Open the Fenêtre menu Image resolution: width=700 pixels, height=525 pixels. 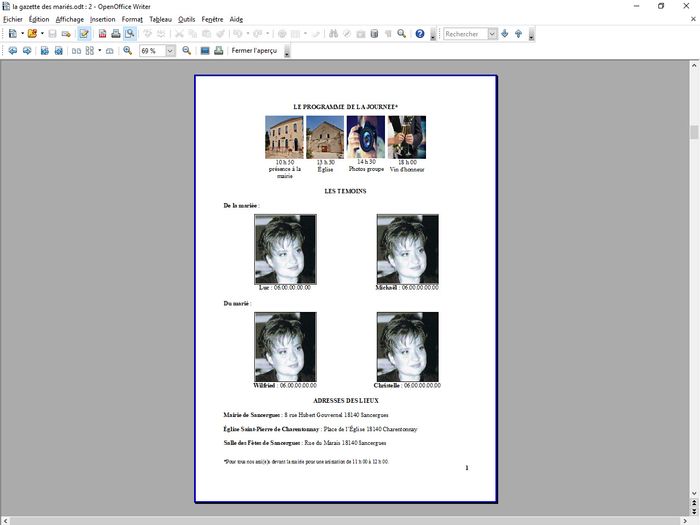[212, 19]
